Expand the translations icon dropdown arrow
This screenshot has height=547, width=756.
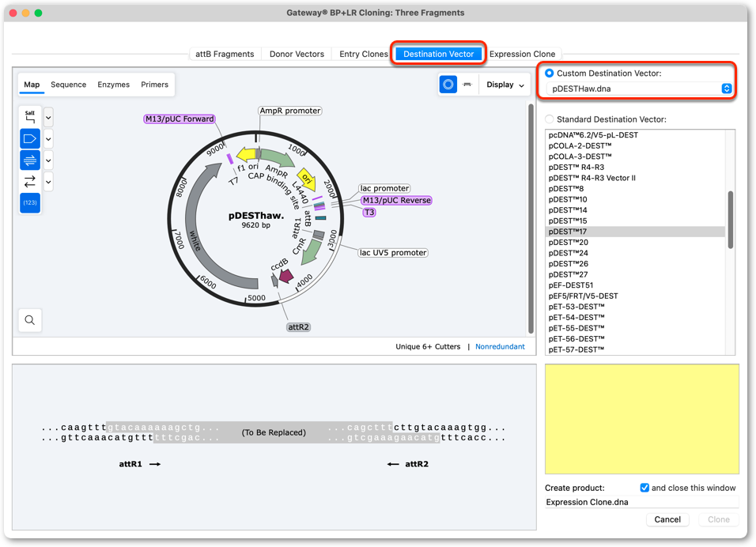tap(48, 182)
